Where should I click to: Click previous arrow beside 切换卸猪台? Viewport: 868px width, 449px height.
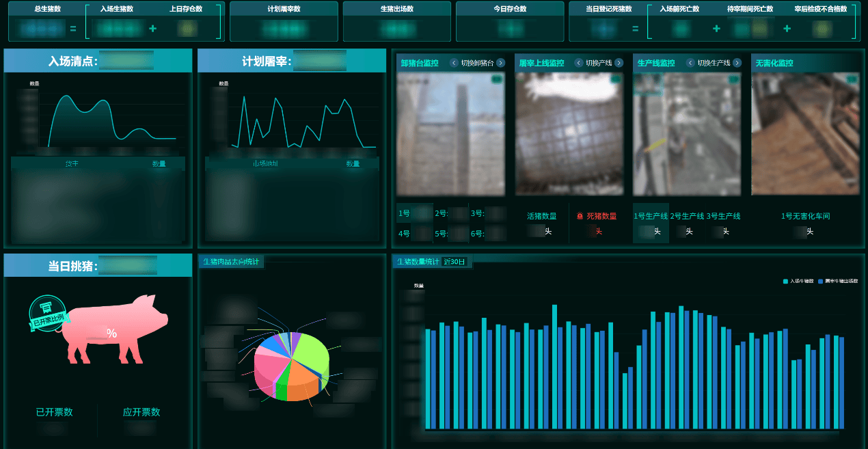(454, 63)
